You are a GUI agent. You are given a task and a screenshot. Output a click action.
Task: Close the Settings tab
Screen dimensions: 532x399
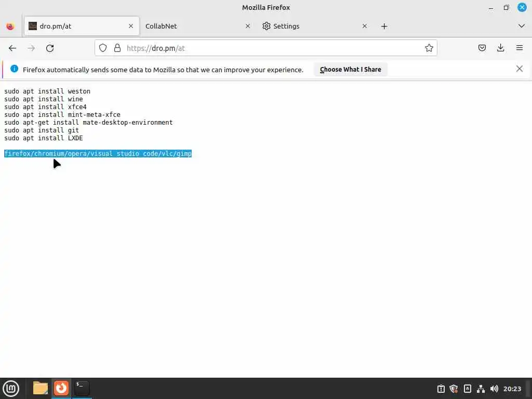[364, 26]
